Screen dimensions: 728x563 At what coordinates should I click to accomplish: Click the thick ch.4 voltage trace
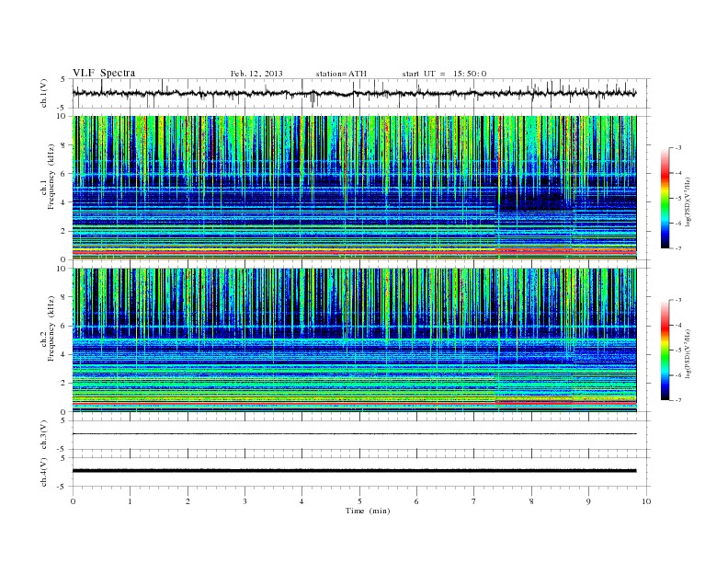(x=354, y=471)
